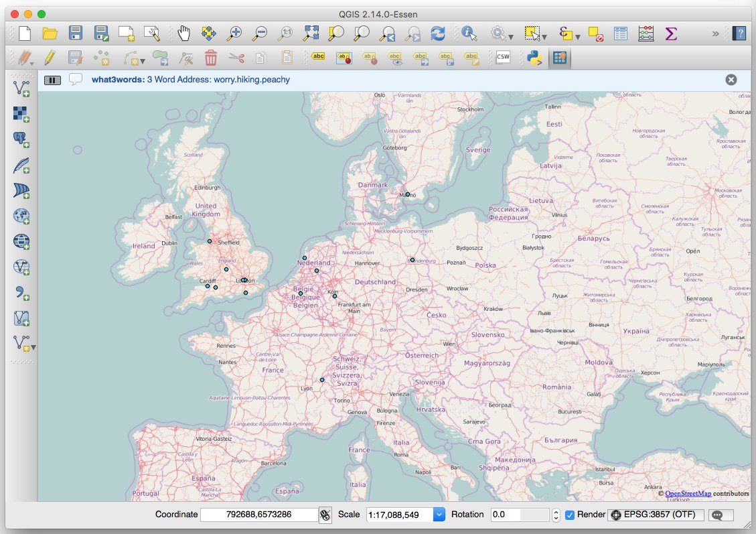Expand the Current Edits dropdown
Screen dimensions: 756x534
click(x=31, y=63)
